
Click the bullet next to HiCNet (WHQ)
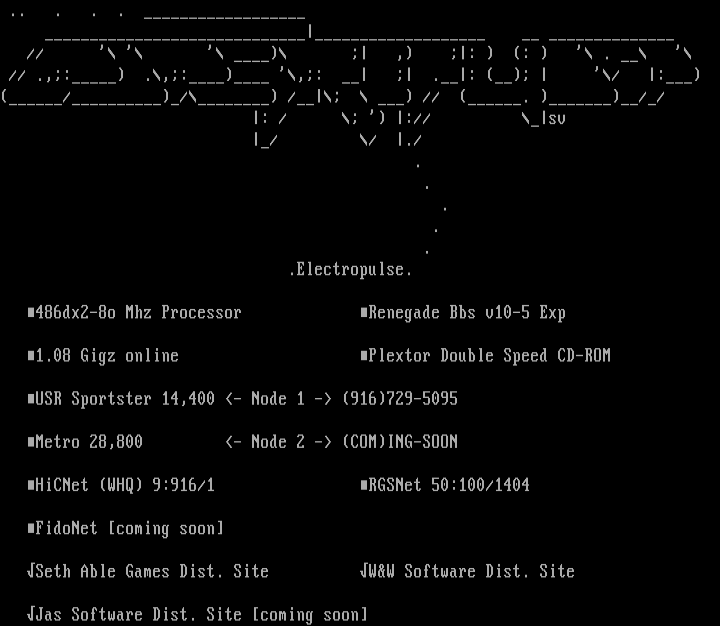pos(31,485)
